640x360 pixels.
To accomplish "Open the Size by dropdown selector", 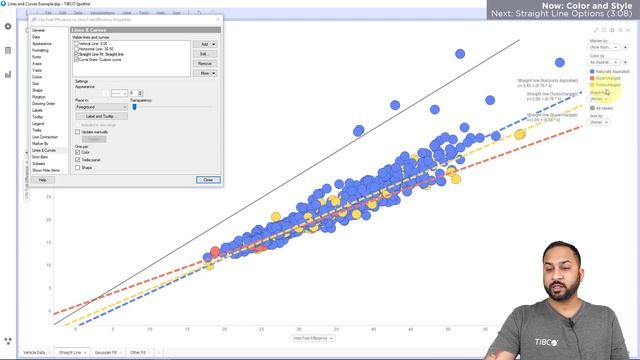I will 599,122.
